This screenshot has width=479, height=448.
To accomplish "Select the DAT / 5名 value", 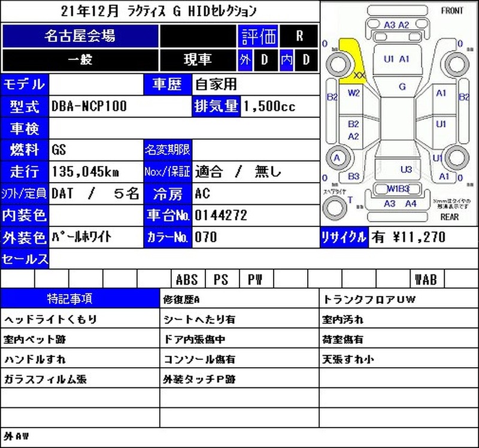I will [95, 193].
